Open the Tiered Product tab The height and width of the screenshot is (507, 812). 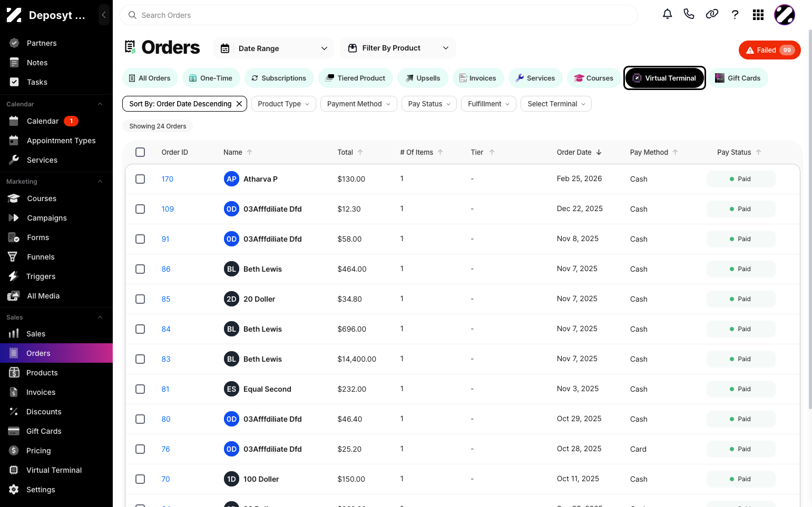[x=356, y=78]
